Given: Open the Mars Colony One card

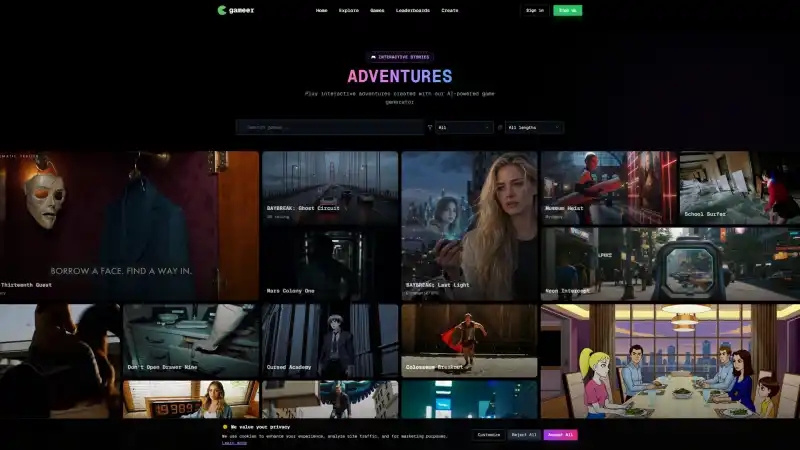Looking at the screenshot, I should coord(330,264).
